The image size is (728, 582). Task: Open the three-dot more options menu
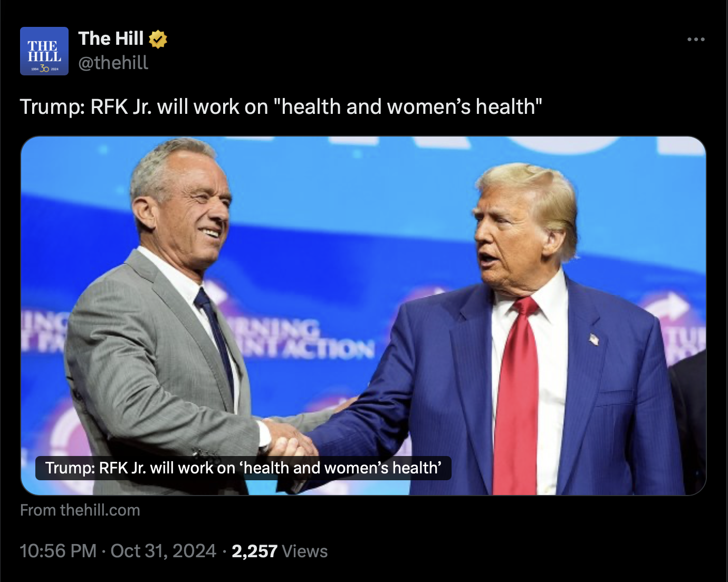696,39
